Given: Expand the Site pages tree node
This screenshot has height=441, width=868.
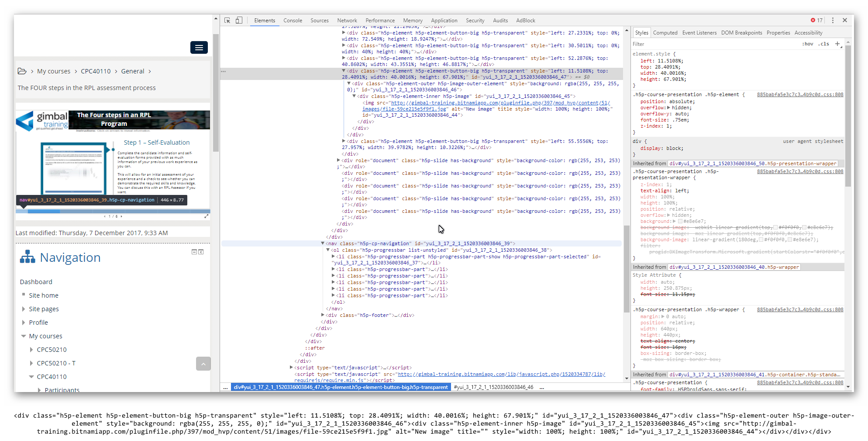Looking at the screenshot, I should click(24, 309).
